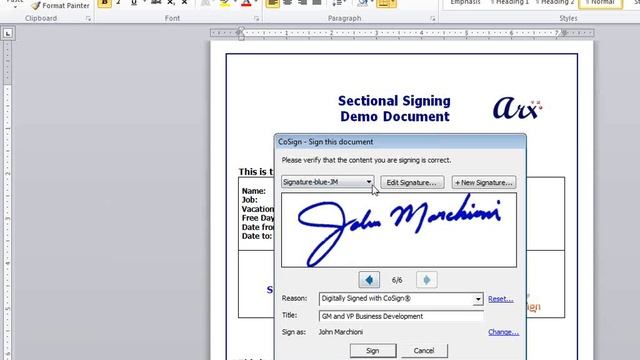Cancel the CoSign signing dialog
Image resolution: width=640 pixels, height=360 pixels.
[x=424, y=351]
